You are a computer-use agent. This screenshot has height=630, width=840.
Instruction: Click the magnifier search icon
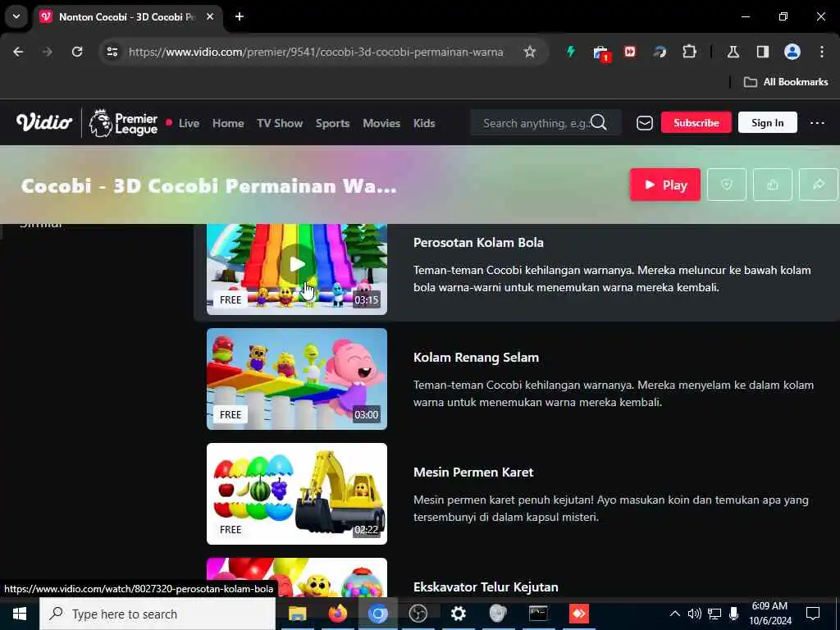click(x=598, y=123)
